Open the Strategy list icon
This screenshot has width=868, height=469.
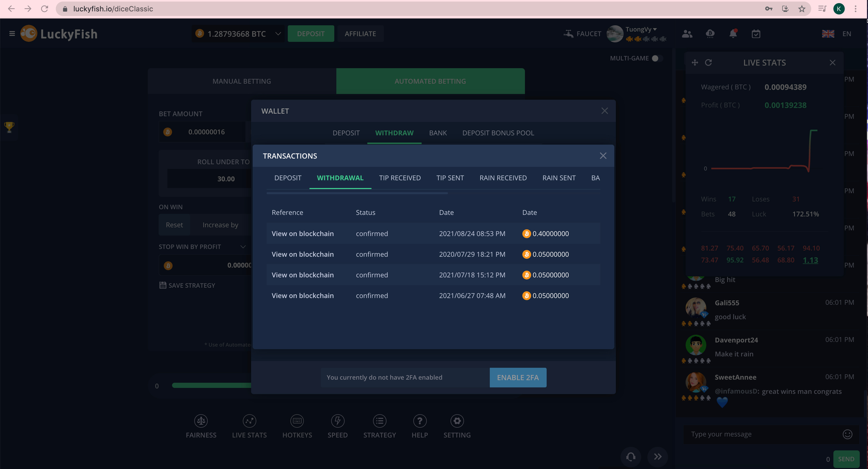(379, 421)
